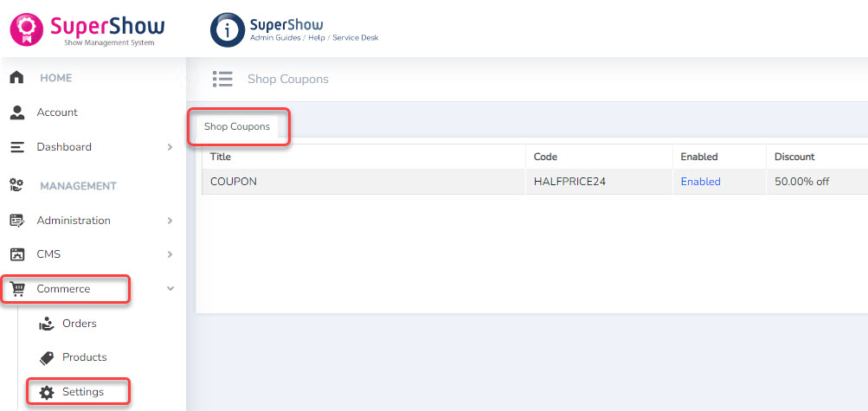Viewport: 868px width, 411px height.
Task: Toggle the Enabled status of COUPON
Action: 700,182
